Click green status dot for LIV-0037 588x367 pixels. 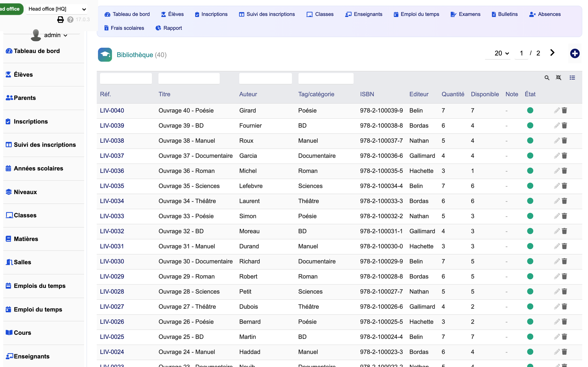[x=530, y=156]
